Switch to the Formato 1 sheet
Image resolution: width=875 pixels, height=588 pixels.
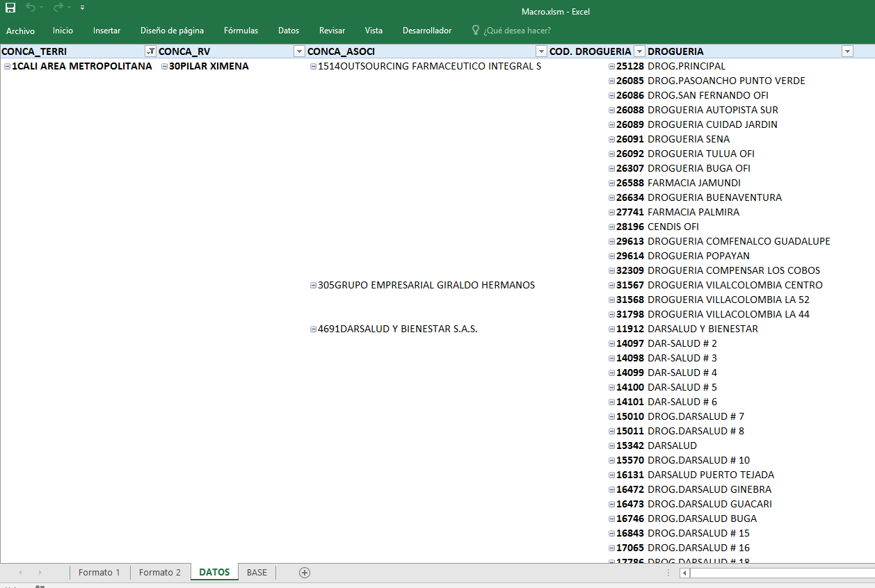click(x=99, y=573)
